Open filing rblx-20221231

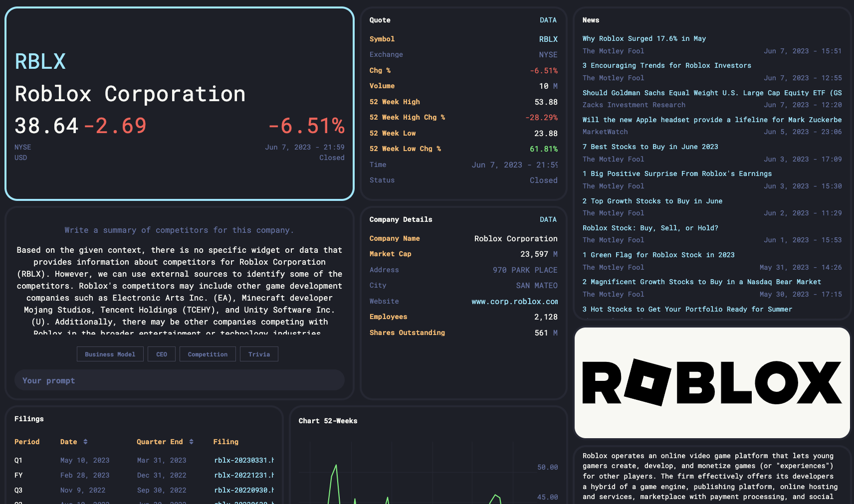click(x=244, y=475)
